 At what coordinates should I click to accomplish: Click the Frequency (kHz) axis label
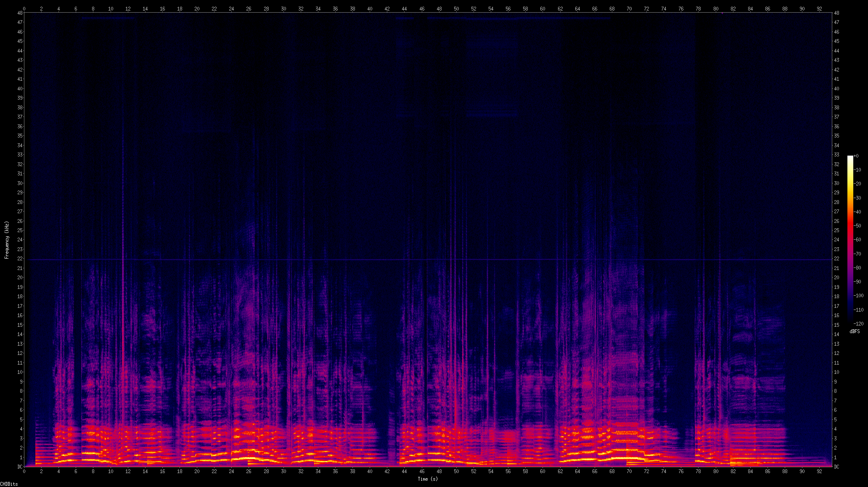(7, 240)
